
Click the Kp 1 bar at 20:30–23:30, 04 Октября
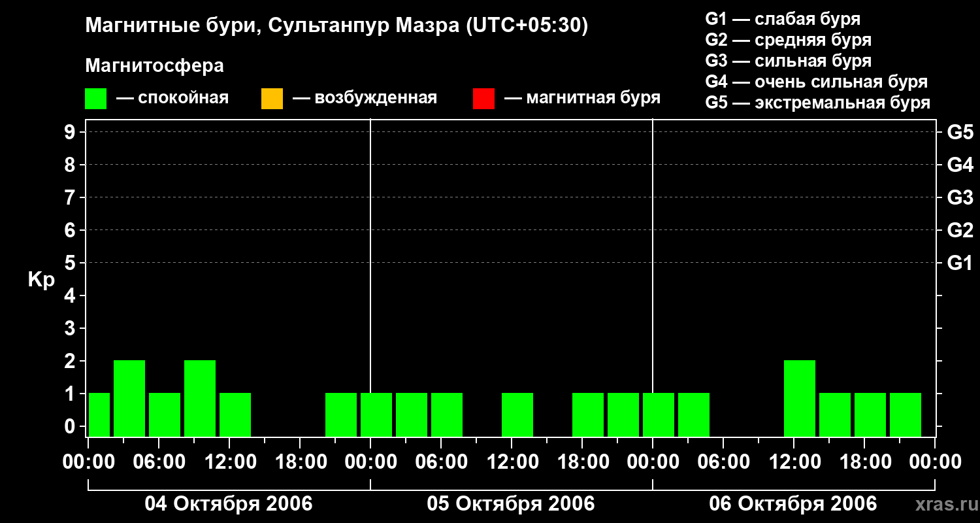click(341, 414)
